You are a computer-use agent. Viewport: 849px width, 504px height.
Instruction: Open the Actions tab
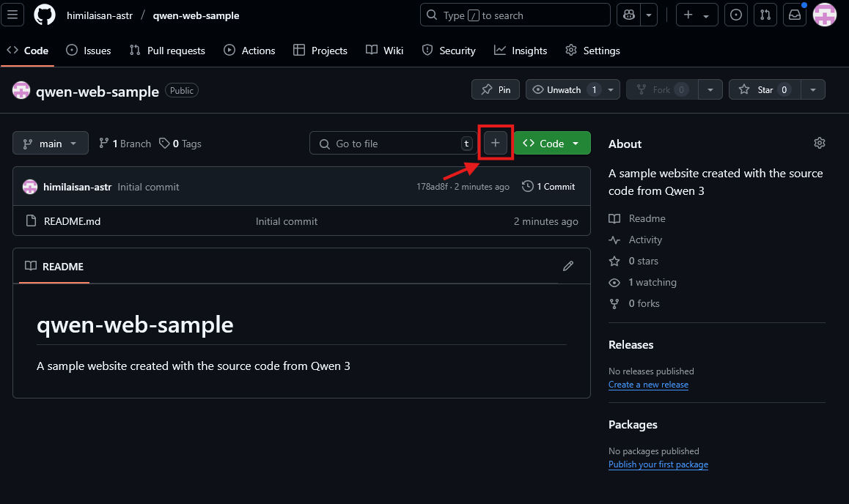point(249,51)
